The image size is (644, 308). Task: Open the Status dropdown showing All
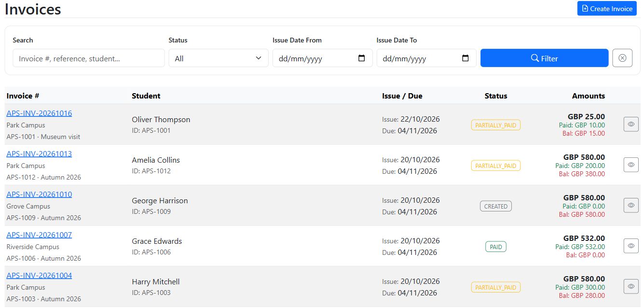tap(219, 58)
